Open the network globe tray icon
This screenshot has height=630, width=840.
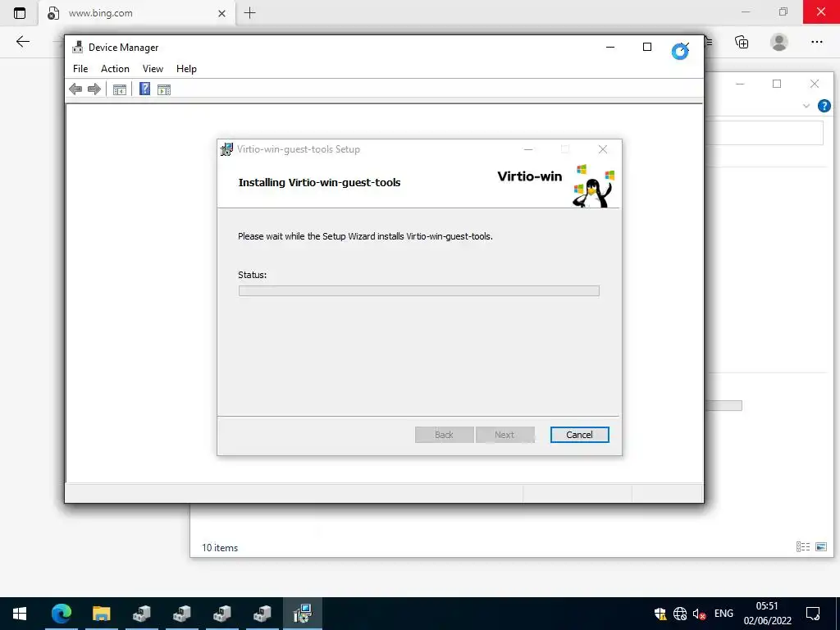680,614
